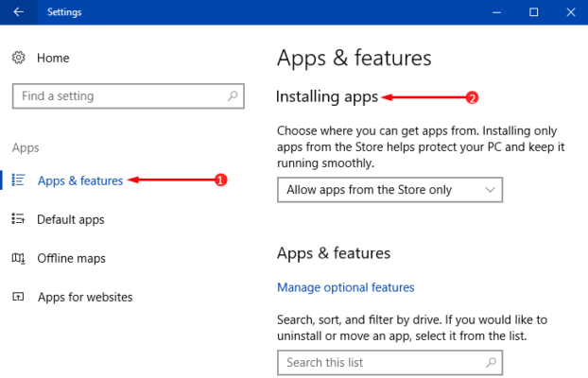This screenshot has width=588, height=378.
Task: Select the Apps & features list icon
Action: [18, 180]
